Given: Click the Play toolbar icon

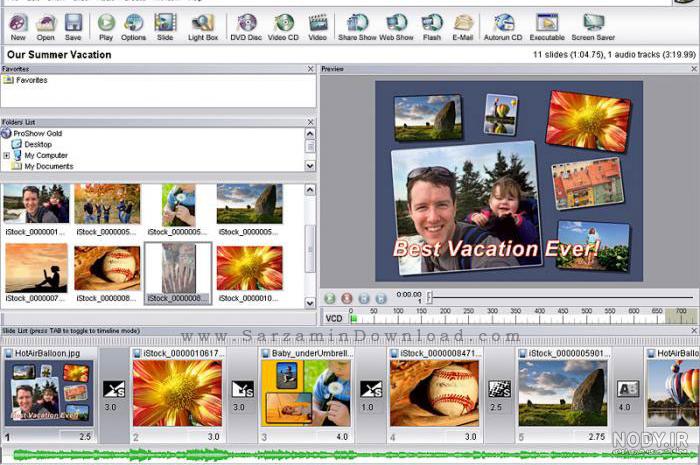Looking at the screenshot, I should click(106, 27).
